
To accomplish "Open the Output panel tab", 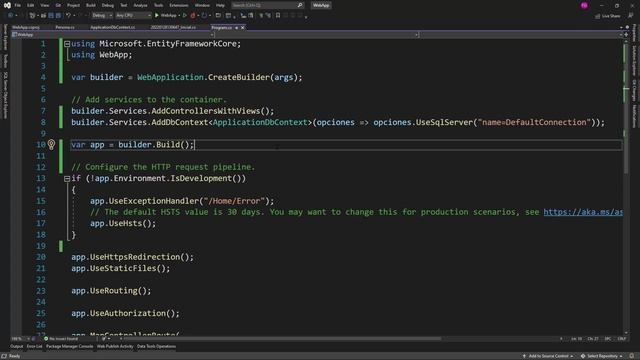I will (x=17, y=347).
